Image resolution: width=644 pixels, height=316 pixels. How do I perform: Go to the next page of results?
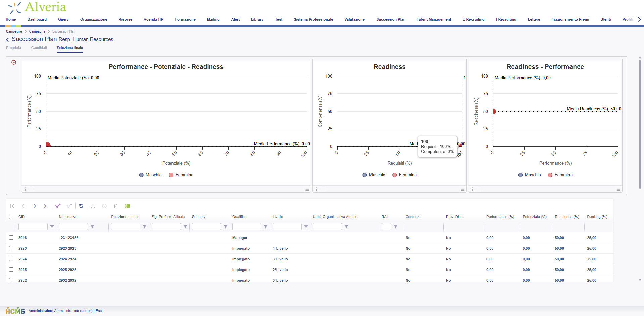coord(35,206)
